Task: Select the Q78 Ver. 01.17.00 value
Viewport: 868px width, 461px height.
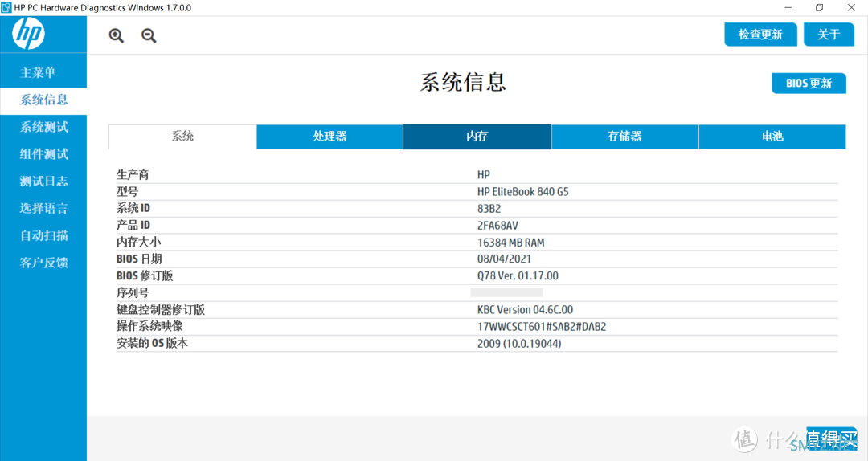Action: coord(518,276)
